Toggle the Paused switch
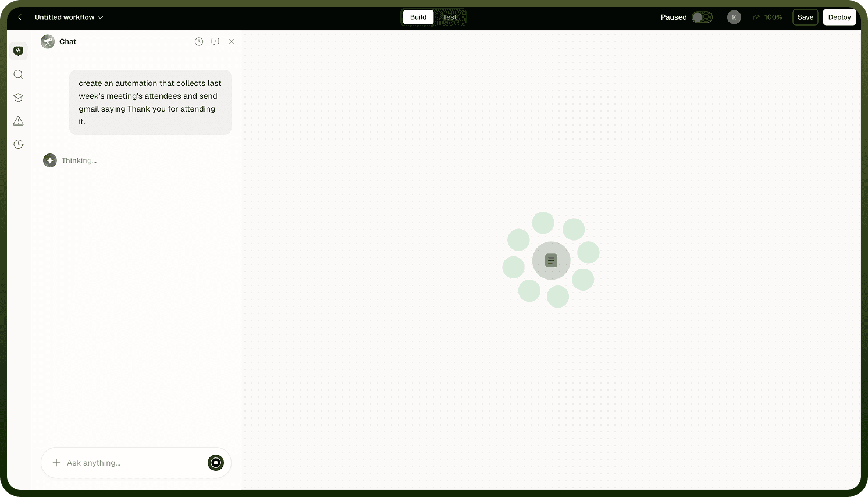This screenshot has width=868, height=497. pyautogui.click(x=702, y=17)
